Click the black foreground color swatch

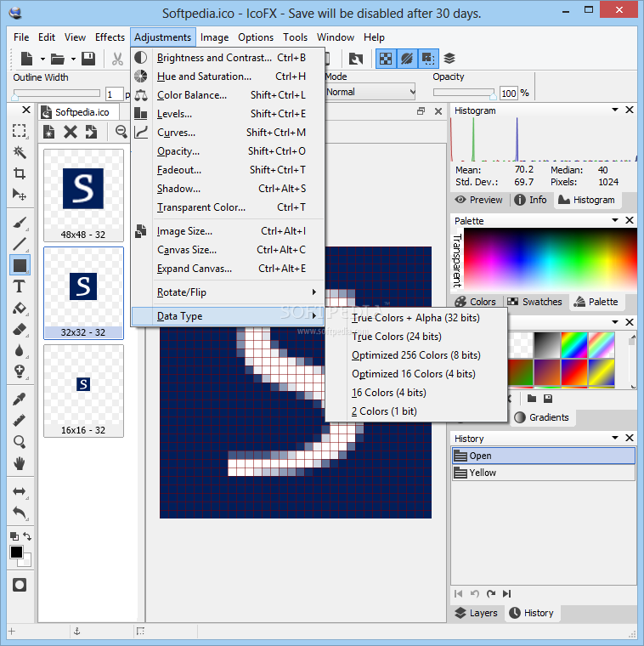[16, 552]
